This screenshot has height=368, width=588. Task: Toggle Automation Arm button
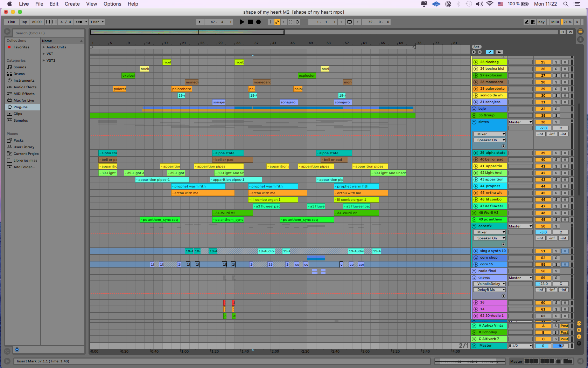277,22
